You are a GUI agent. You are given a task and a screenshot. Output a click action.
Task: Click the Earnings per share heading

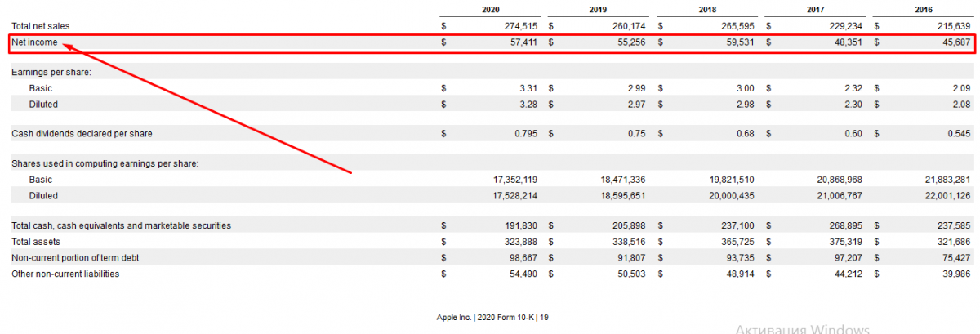(51, 72)
